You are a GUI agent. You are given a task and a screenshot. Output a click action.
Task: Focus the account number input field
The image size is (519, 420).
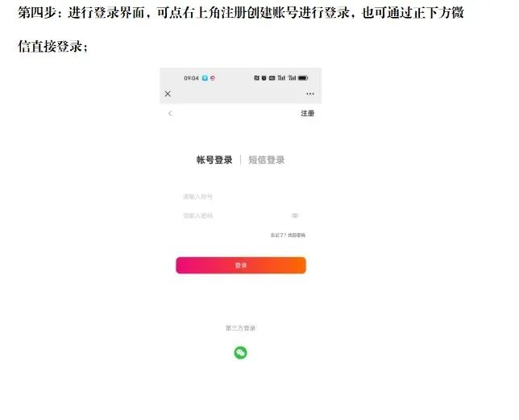pos(241,197)
